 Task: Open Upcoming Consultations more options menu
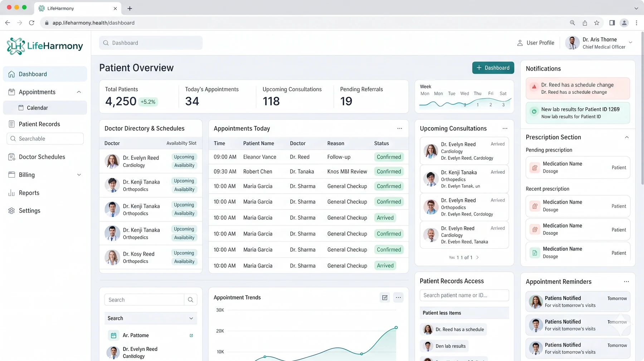(x=505, y=128)
